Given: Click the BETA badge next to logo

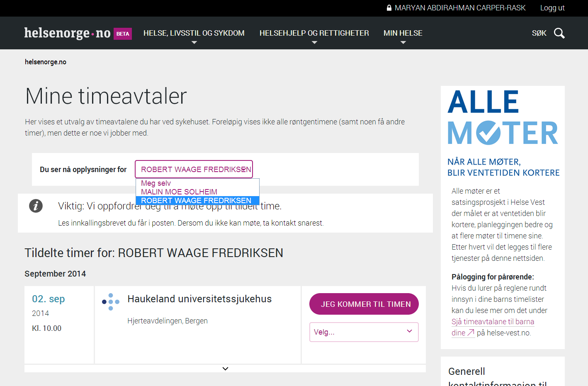Looking at the screenshot, I should point(123,34).
